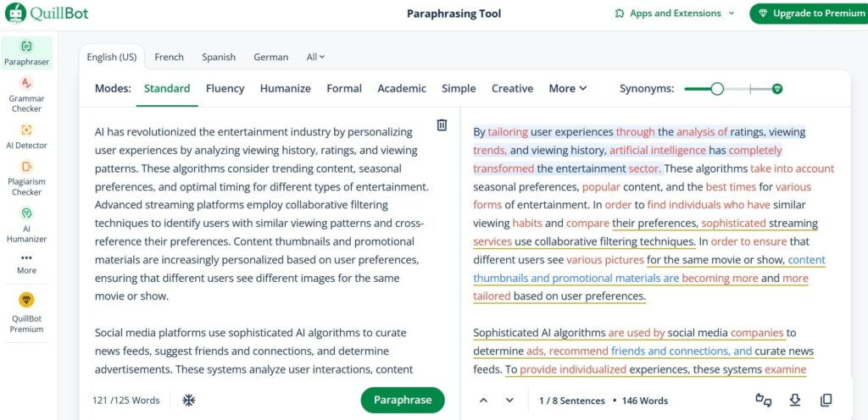Switch to the Fluency mode tab
Image resolution: width=868 pixels, height=420 pixels.
(x=225, y=88)
